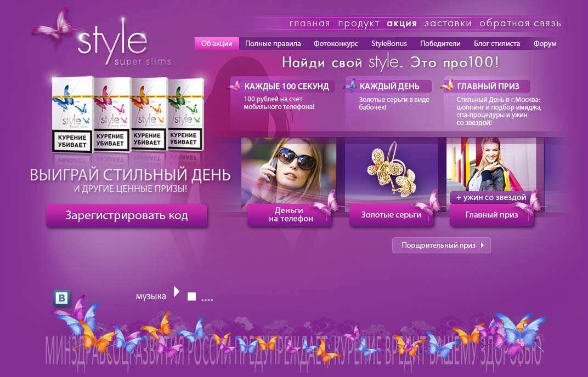Viewport: 588px width, 377px height.
Task: Click the gold butterfly earrings image
Action: (391, 171)
